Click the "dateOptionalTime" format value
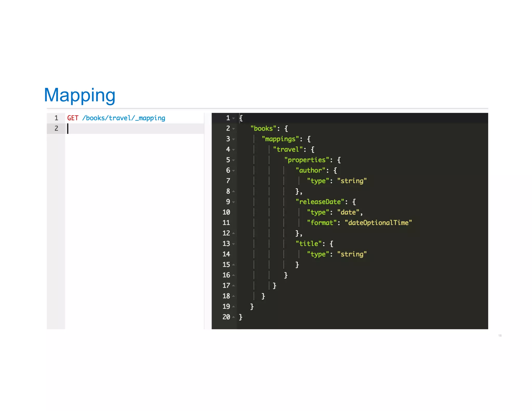 click(378, 223)
